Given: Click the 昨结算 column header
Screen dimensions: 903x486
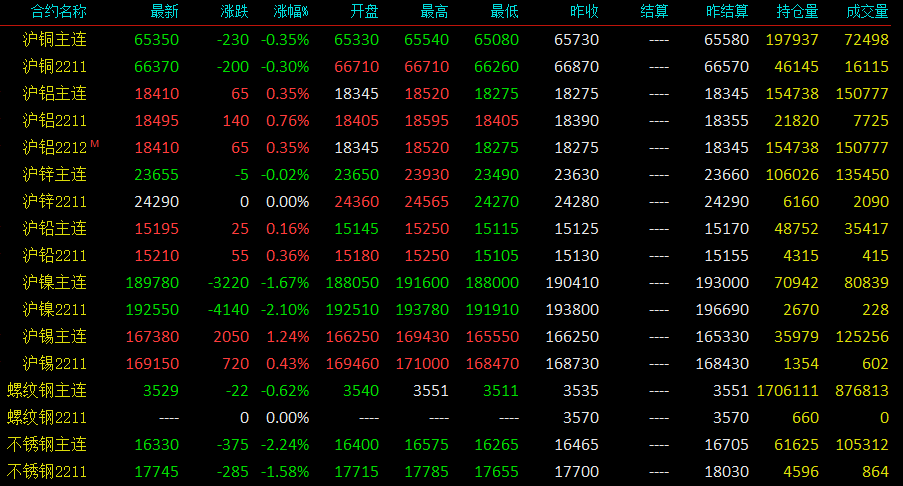Looking at the screenshot, I should (727, 12).
